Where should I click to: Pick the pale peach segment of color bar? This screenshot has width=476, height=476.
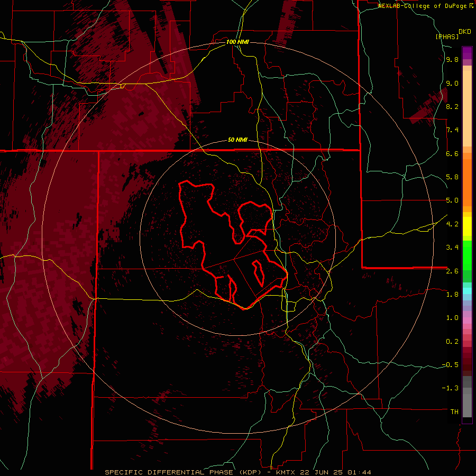[467, 108]
